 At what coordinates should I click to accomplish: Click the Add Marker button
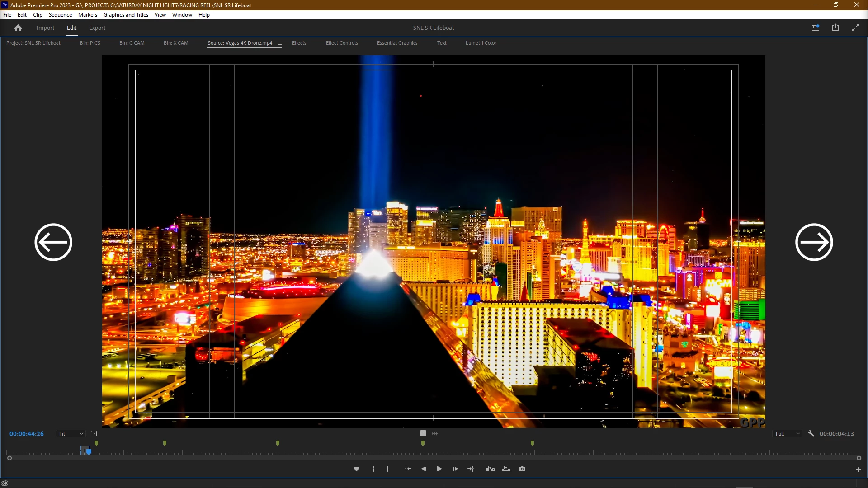pos(356,469)
